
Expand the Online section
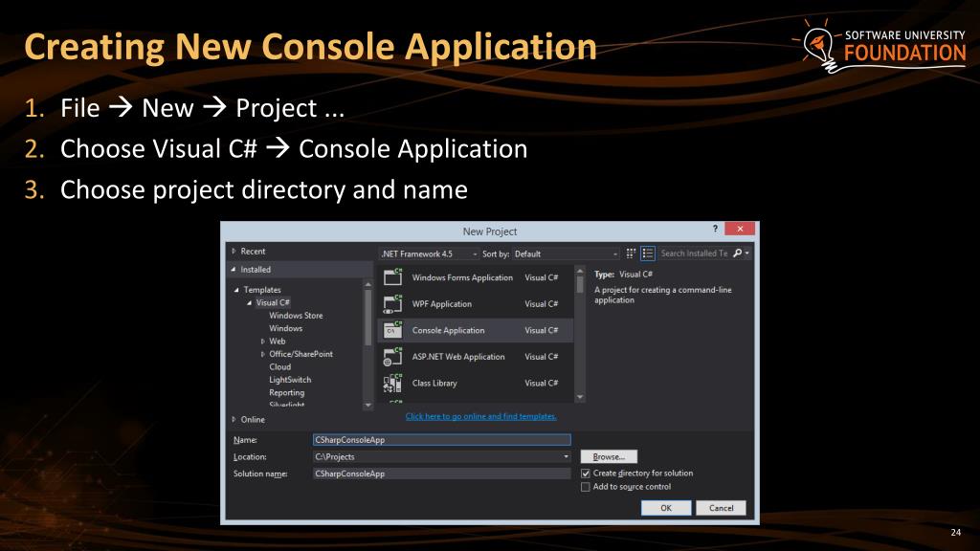(234, 419)
